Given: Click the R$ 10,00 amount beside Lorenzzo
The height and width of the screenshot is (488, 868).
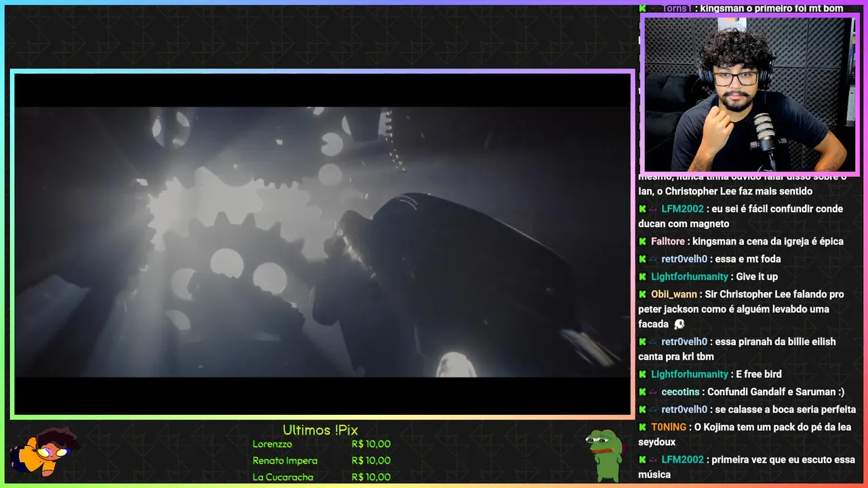Looking at the screenshot, I should pyautogui.click(x=371, y=444).
